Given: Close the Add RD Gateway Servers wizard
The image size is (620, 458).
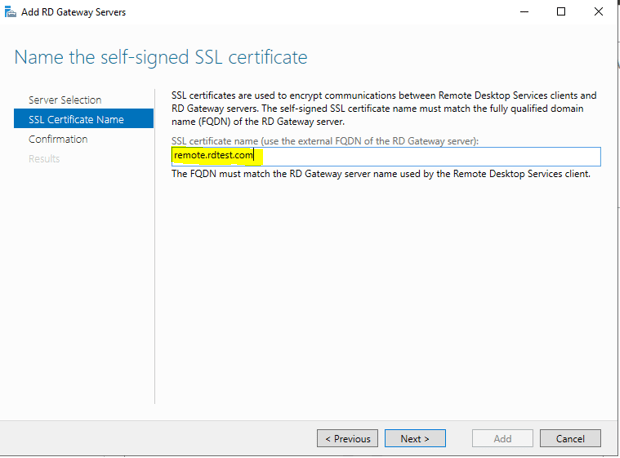Looking at the screenshot, I should point(597,12).
